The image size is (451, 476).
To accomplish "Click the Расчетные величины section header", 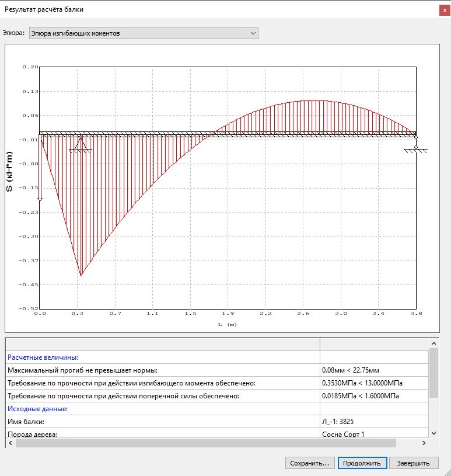I will click(43, 357).
